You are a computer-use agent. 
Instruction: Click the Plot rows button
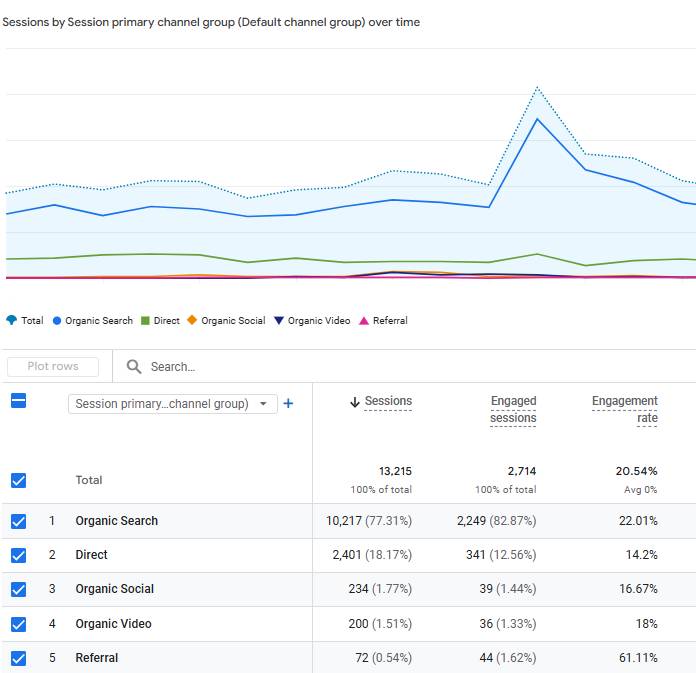pos(53,367)
